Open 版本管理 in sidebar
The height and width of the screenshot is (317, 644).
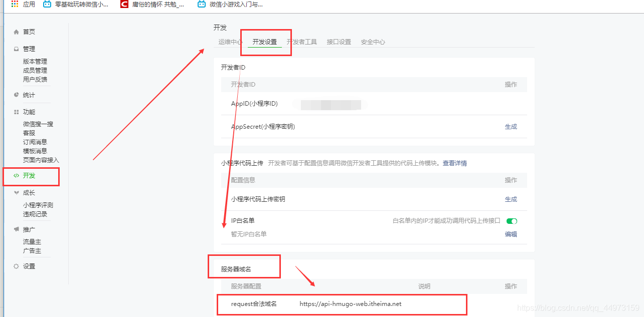point(35,62)
